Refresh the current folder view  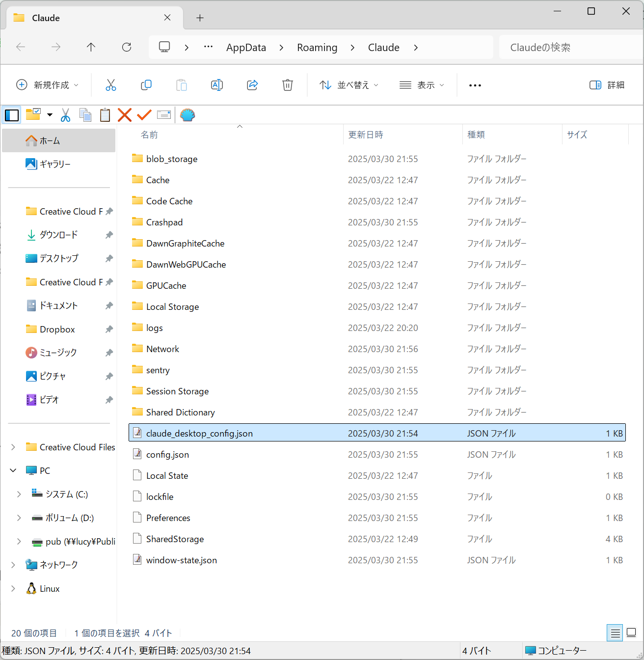point(127,47)
